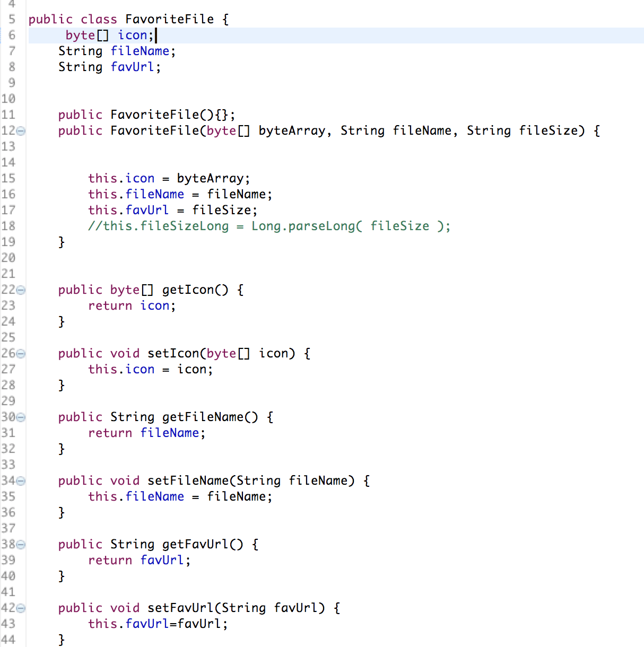
Task: Collapse the getFileName method fold at line 30
Action: [x=21, y=417]
